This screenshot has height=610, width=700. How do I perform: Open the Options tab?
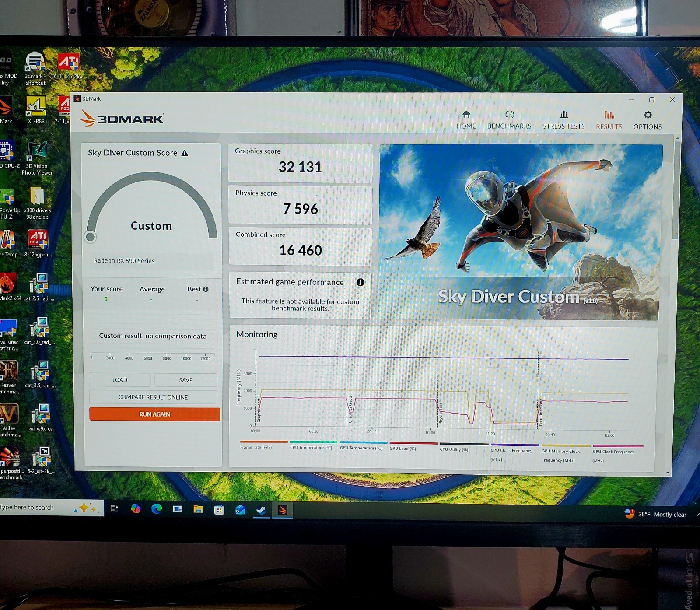pos(647,120)
